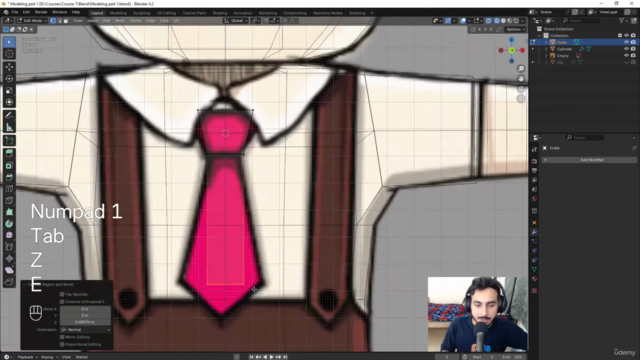Open the File menu
Screen dimensions: 640x360
point(15,12)
